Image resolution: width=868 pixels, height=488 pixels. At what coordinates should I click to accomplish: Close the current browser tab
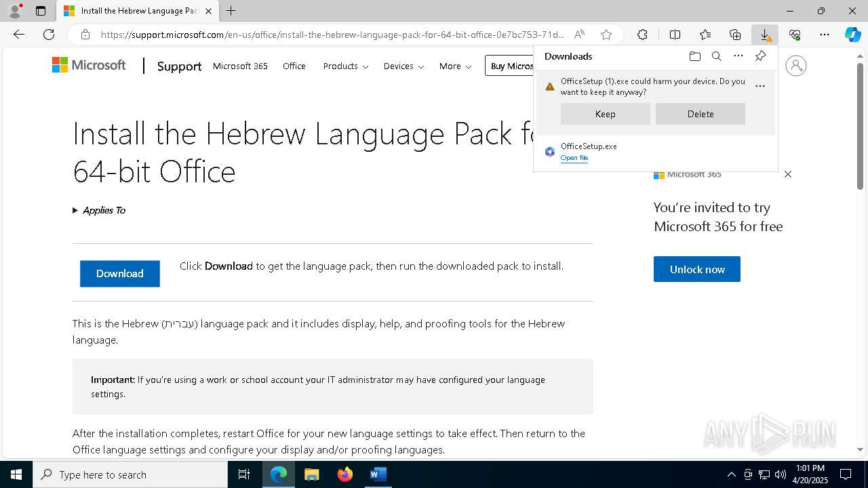pos(208,11)
